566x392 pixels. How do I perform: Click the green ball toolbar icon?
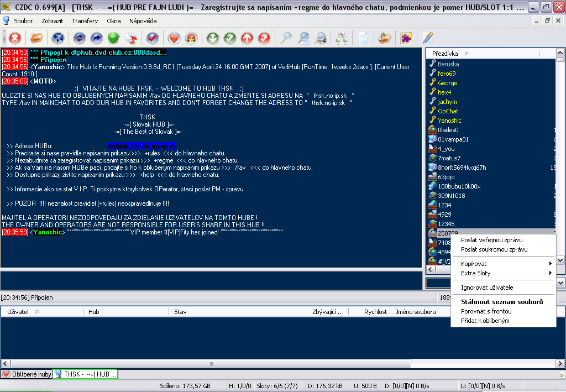(114, 38)
